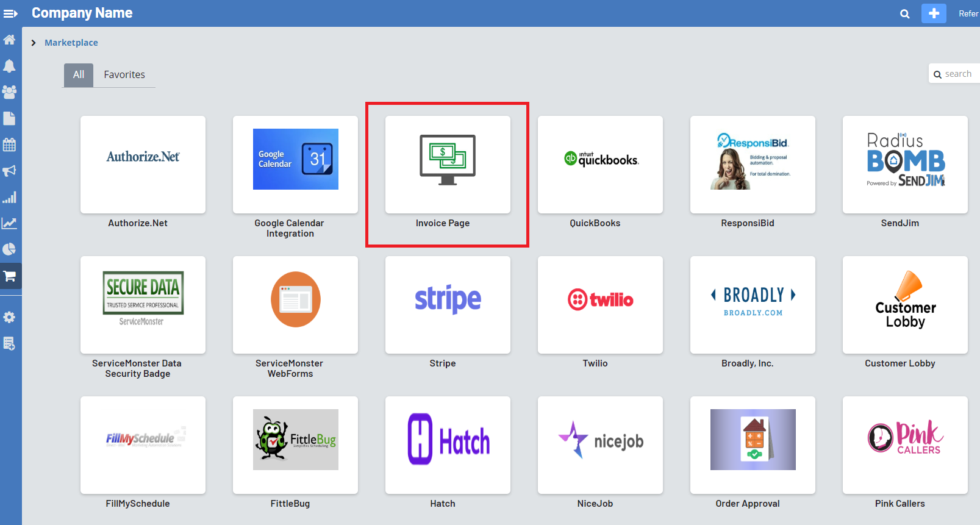Open the home icon in sidebar
Viewport: 980px width, 525px height.
point(10,40)
